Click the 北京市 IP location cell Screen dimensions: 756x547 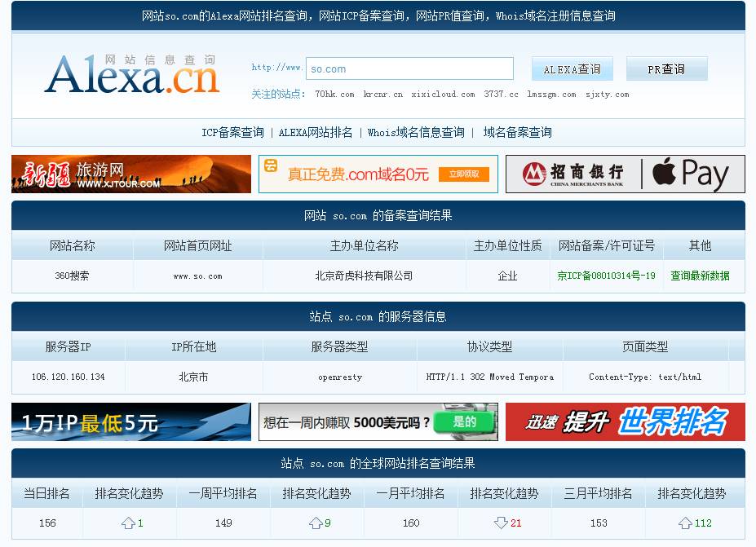194,377
